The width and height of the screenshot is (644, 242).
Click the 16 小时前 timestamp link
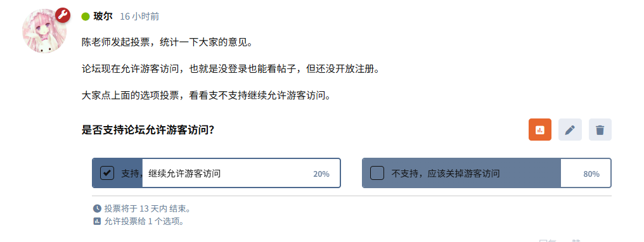click(x=139, y=16)
